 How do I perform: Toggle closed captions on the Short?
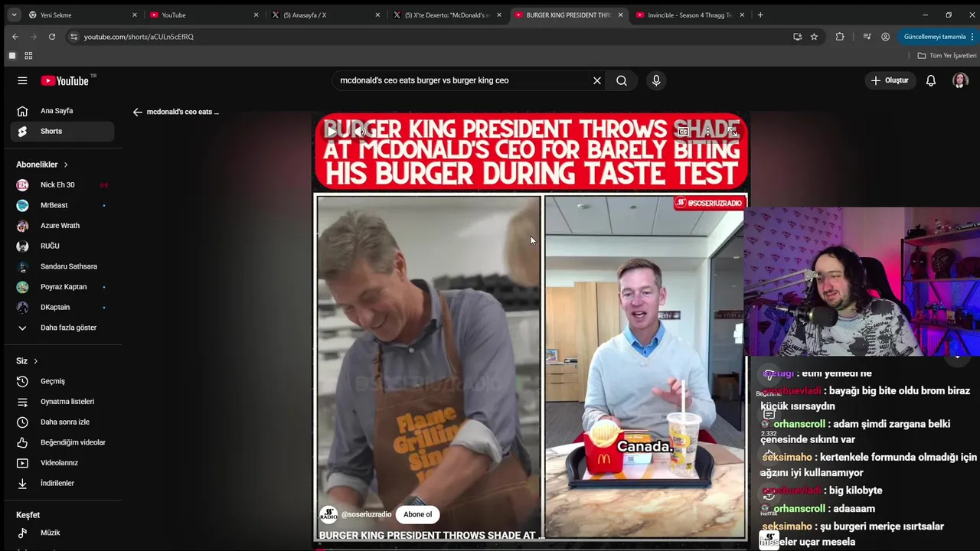pos(683,132)
